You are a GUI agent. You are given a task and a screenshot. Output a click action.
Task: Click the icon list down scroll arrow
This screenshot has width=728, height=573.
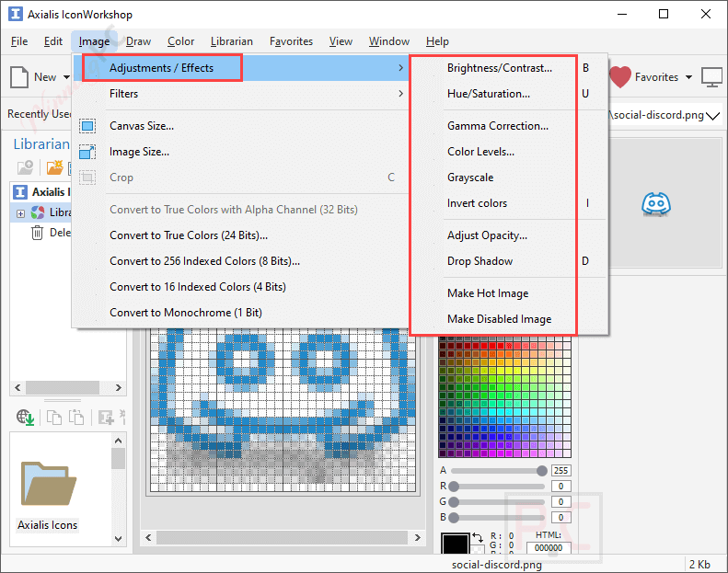(x=119, y=539)
